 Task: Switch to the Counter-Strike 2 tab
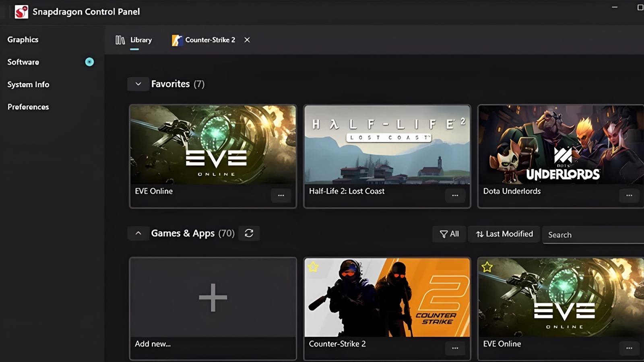[204, 40]
